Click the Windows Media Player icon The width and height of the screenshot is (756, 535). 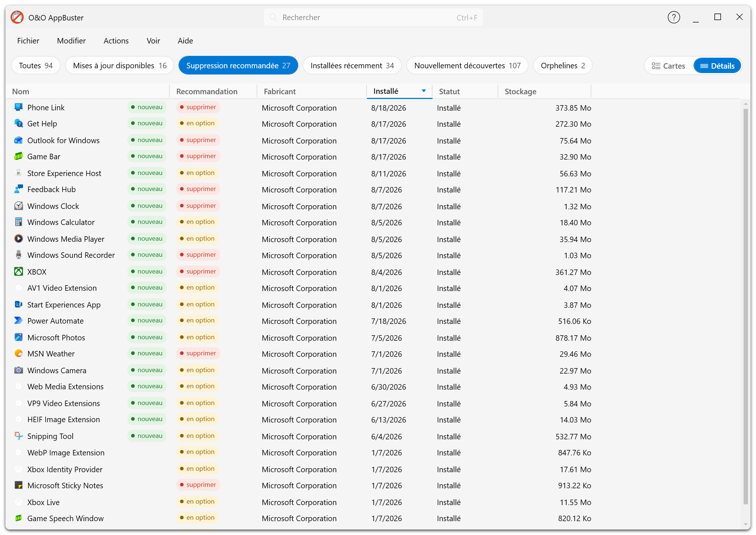(18, 238)
